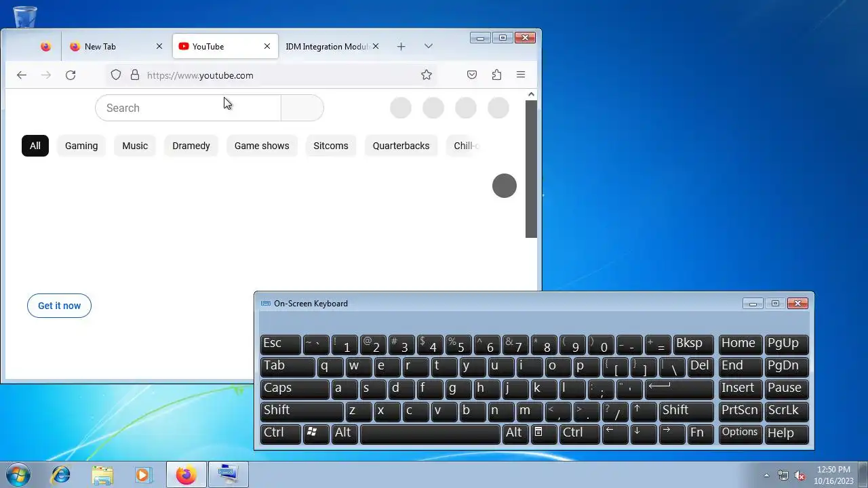Reload the YouTube page
The image size is (868, 488).
[71, 75]
